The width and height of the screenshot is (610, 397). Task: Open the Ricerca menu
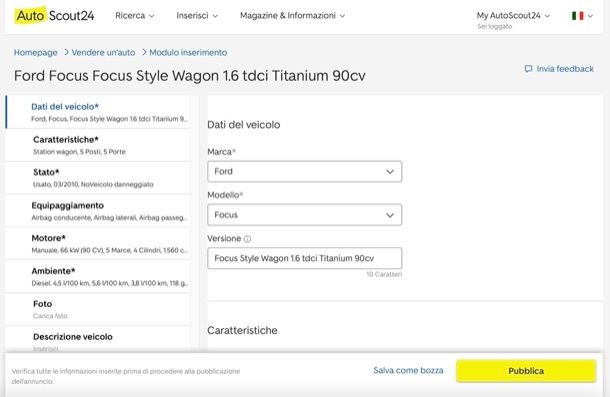point(135,16)
